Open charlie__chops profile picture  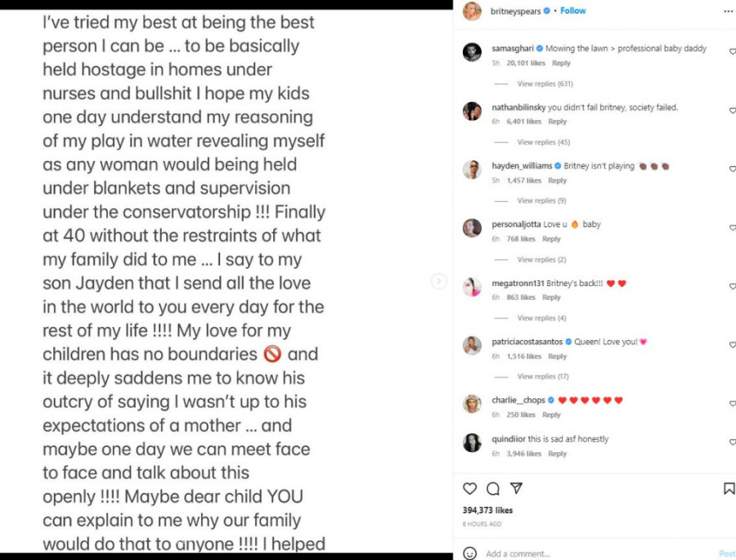[472, 404]
